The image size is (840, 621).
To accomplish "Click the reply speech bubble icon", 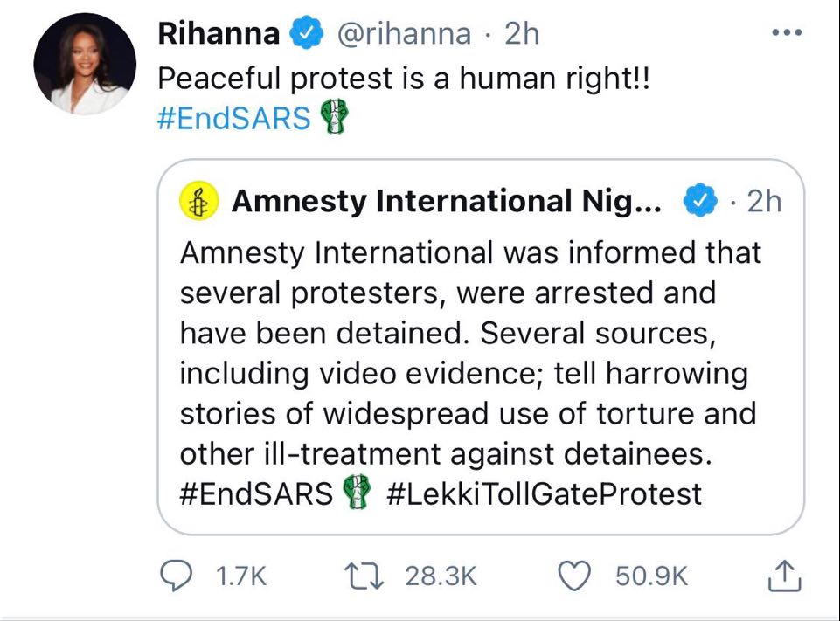I will [x=179, y=575].
